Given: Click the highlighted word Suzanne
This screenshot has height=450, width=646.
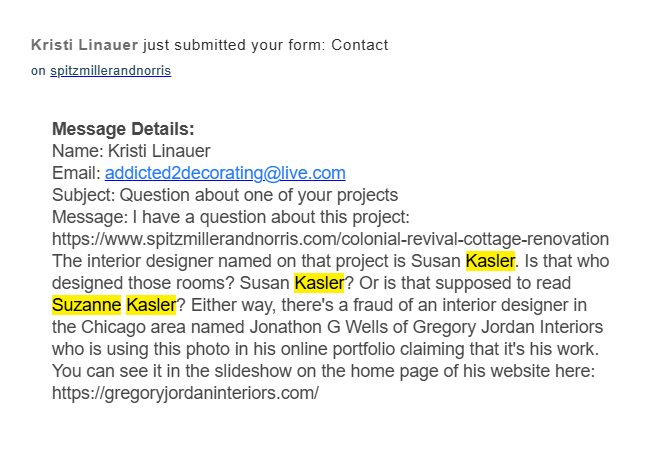Looking at the screenshot, I should (x=87, y=305).
